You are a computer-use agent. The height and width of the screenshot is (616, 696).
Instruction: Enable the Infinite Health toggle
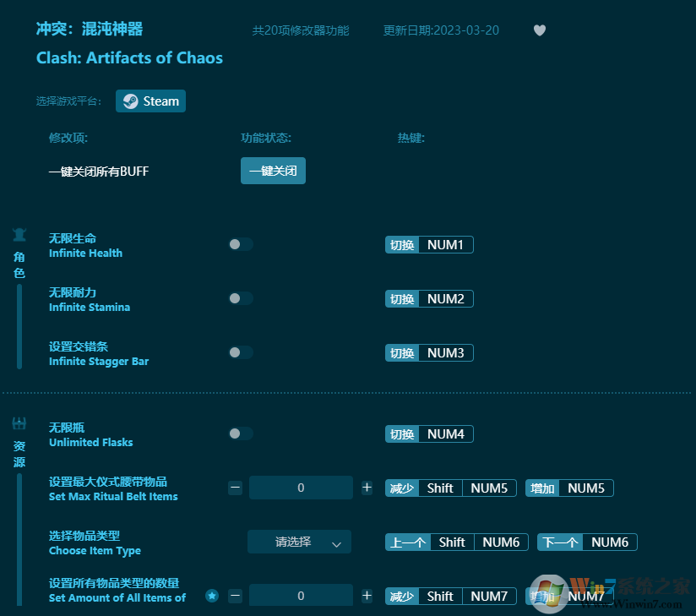(x=240, y=244)
